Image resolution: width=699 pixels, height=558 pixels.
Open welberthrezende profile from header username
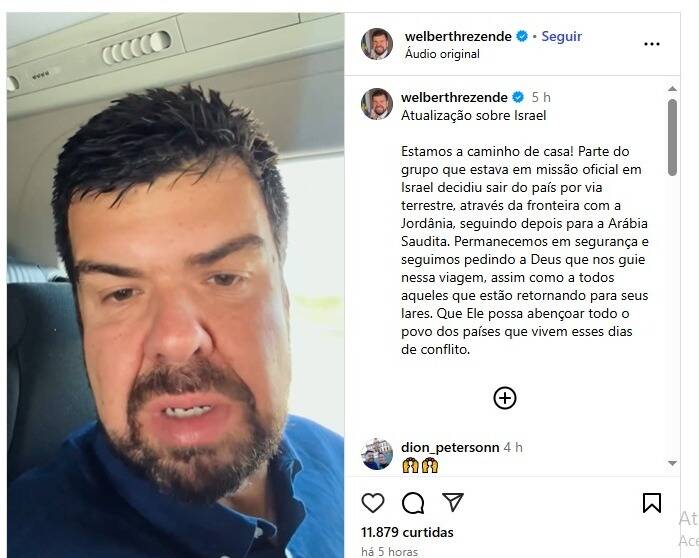coord(458,36)
